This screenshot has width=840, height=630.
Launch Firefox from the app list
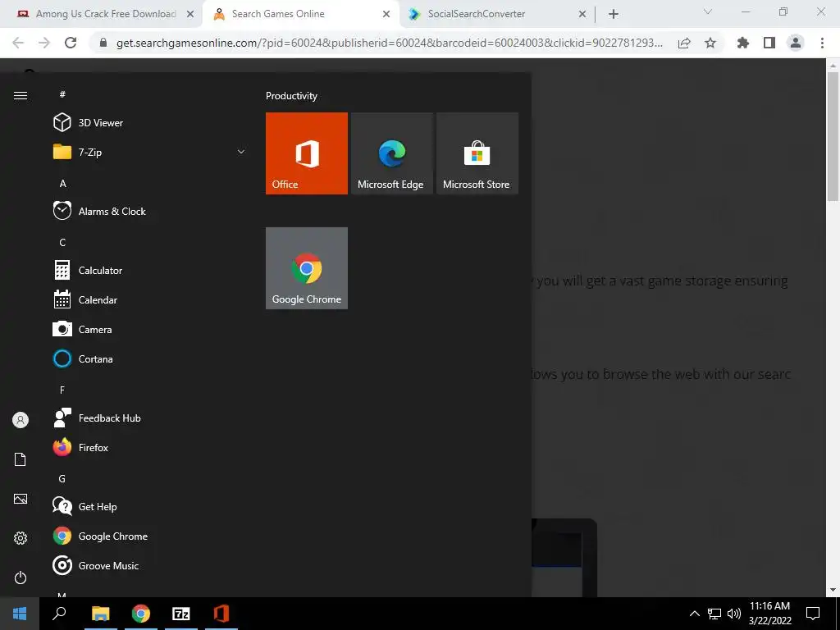pos(150,447)
